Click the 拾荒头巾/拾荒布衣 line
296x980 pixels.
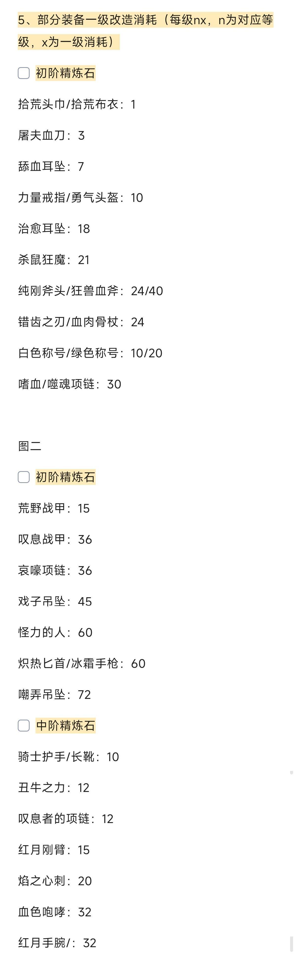(x=77, y=104)
